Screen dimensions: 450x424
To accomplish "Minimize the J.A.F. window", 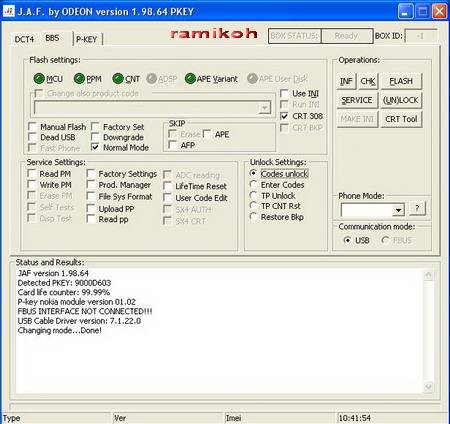I will (406, 12).
